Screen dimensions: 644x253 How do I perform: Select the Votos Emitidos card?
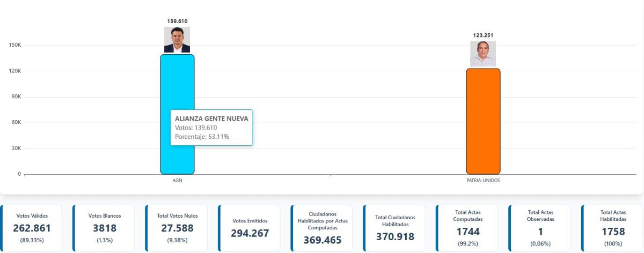pyautogui.click(x=250, y=228)
